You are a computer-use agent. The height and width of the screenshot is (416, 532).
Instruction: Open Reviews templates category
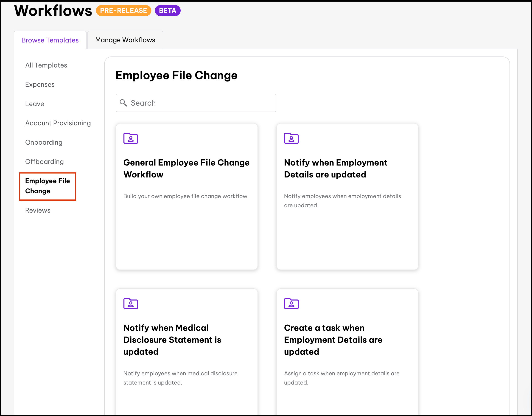[38, 210]
